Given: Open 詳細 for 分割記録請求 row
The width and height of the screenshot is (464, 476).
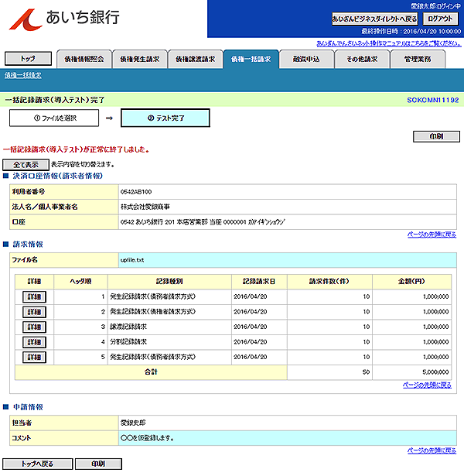Looking at the screenshot, I should [x=34, y=342].
